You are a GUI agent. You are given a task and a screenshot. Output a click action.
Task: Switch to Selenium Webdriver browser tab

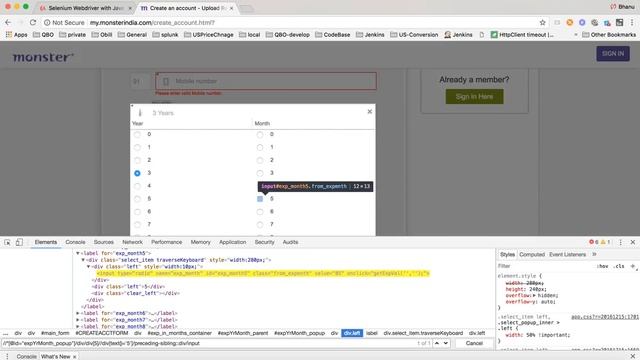86,8
